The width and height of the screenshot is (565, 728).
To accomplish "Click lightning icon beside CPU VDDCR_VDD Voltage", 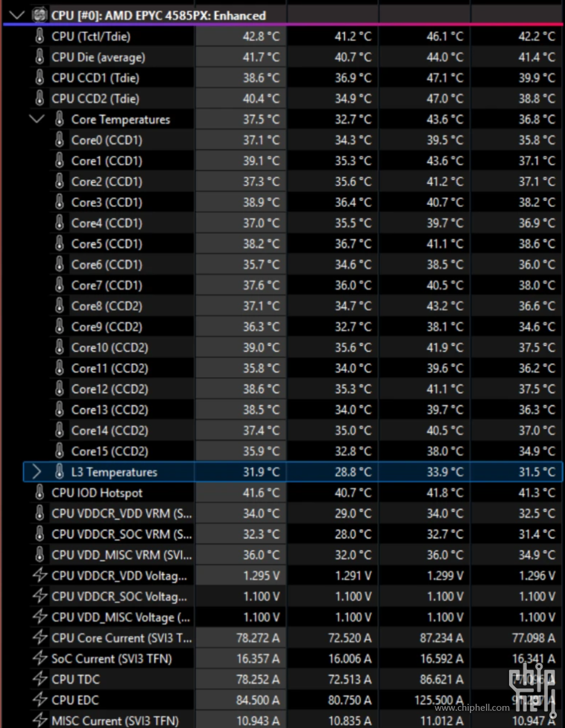I will pos(39,576).
